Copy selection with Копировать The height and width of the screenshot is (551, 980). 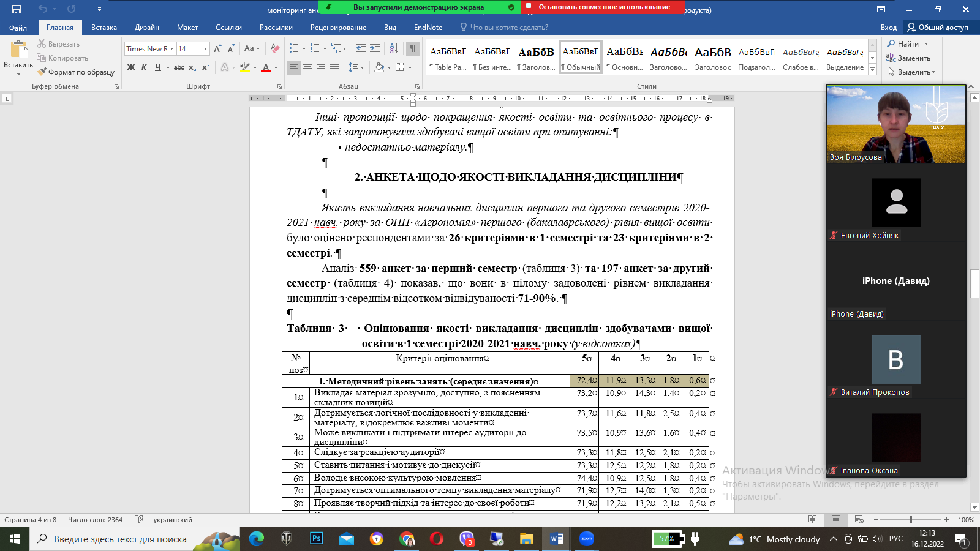tap(62, 58)
